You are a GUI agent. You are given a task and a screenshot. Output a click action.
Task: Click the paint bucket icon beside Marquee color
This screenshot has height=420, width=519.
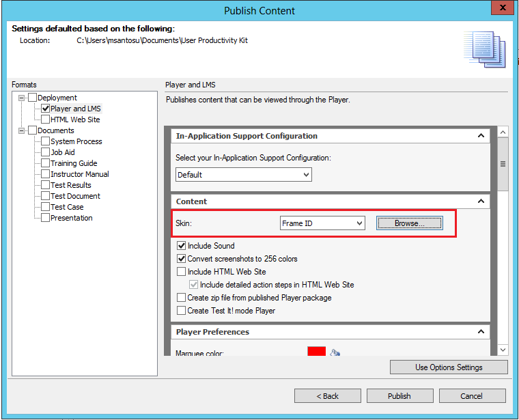(335, 352)
